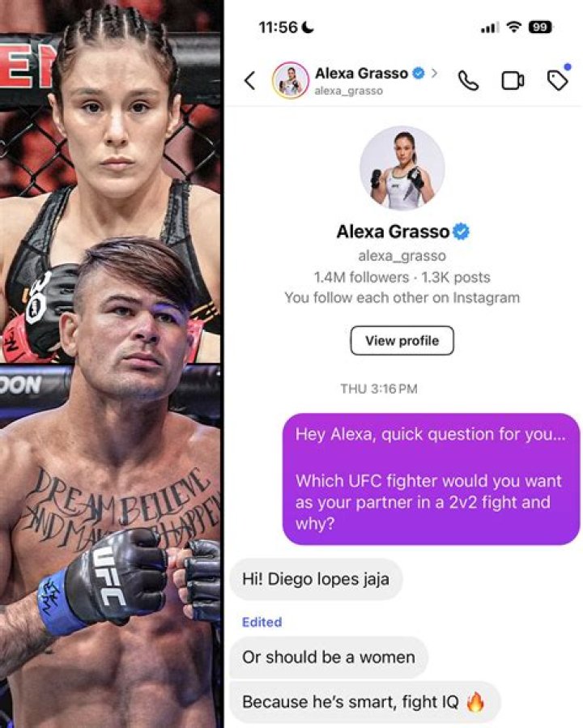The width and height of the screenshot is (583, 728).
Task: Tap the Edited label
Action: (262, 622)
